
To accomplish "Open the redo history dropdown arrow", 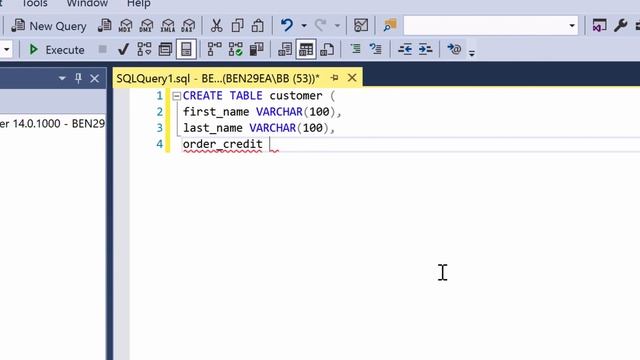I will [337, 26].
